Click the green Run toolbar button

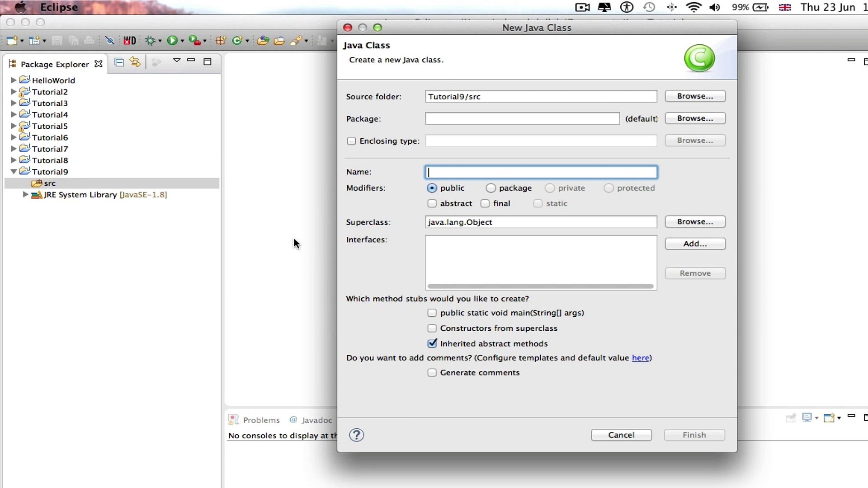click(x=172, y=41)
